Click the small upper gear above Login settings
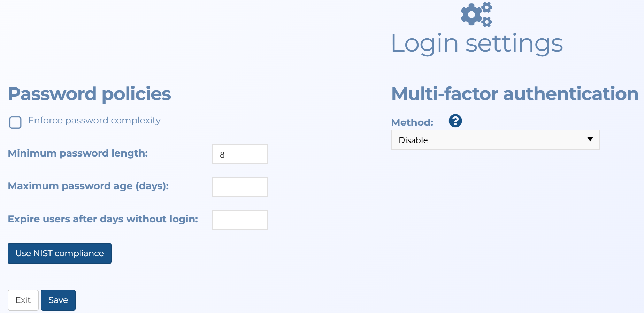 point(487,7)
